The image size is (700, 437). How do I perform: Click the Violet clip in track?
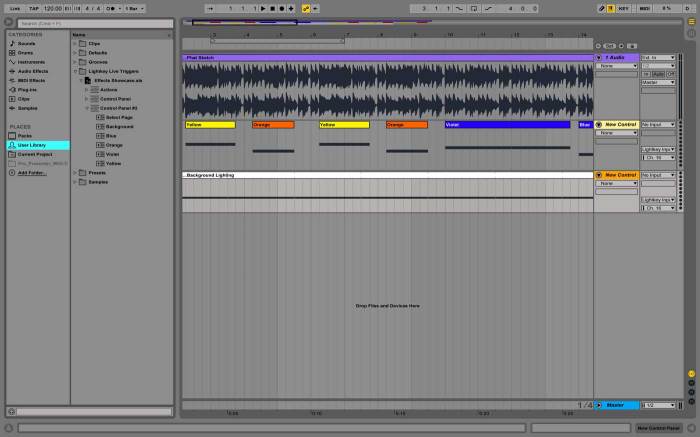click(x=508, y=125)
